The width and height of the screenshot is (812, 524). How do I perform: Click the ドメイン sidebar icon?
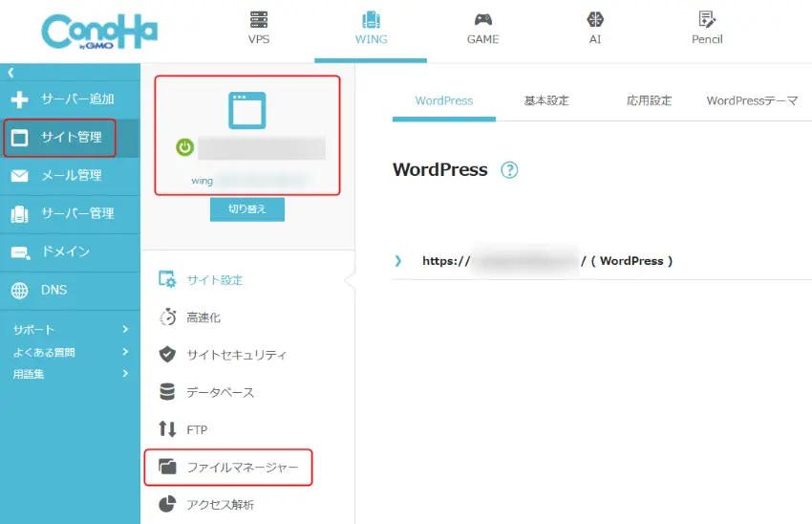click(x=20, y=252)
